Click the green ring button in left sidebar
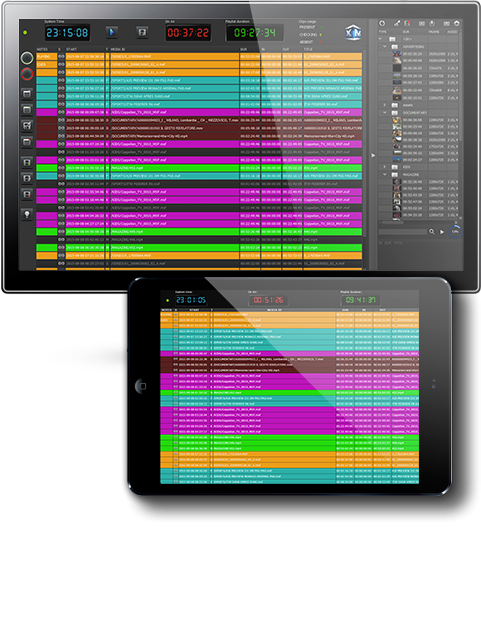Screen dimensions: 481x639 click(27, 58)
